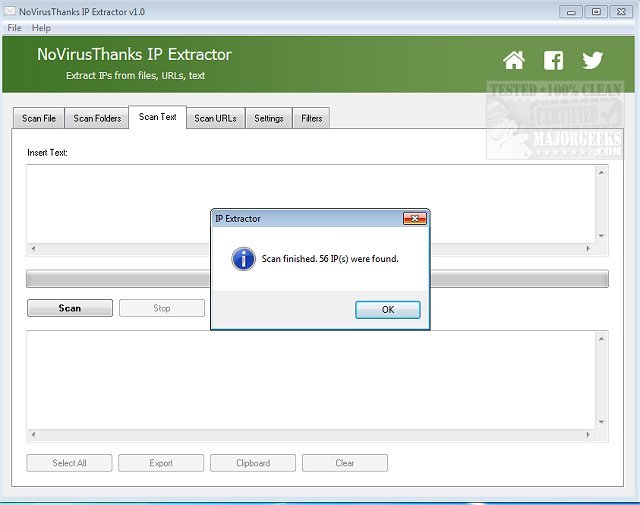Click left arrow of Insert Text scrollbar
The image size is (640, 505).
point(33,248)
